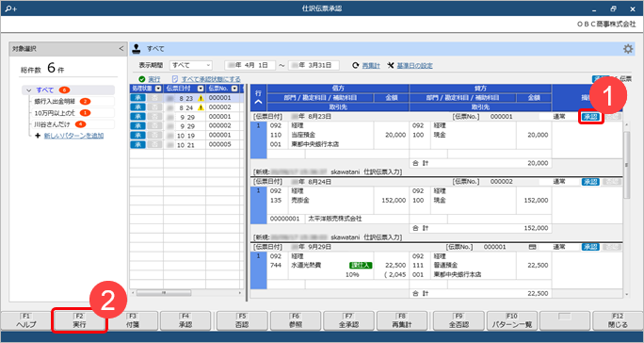This screenshot has width=644, height=343.
Task: Toggle 承認 on the 9月29日 slip detail
Action: 590,247
